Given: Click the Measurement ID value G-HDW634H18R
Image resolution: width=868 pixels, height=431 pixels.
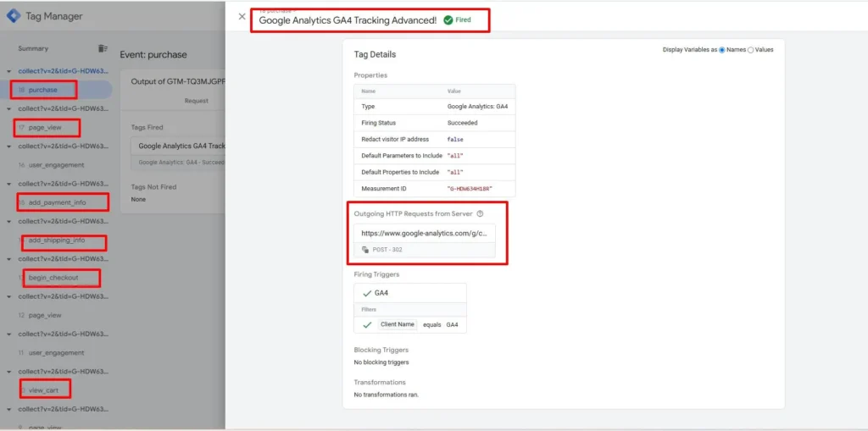Looking at the screenshot, I should point(470,189).
